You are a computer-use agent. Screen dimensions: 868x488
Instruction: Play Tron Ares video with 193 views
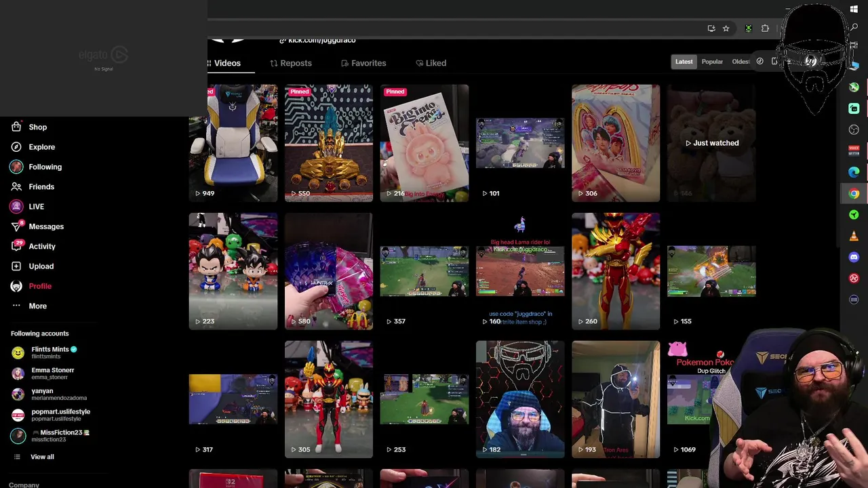(x=616, y=399)
